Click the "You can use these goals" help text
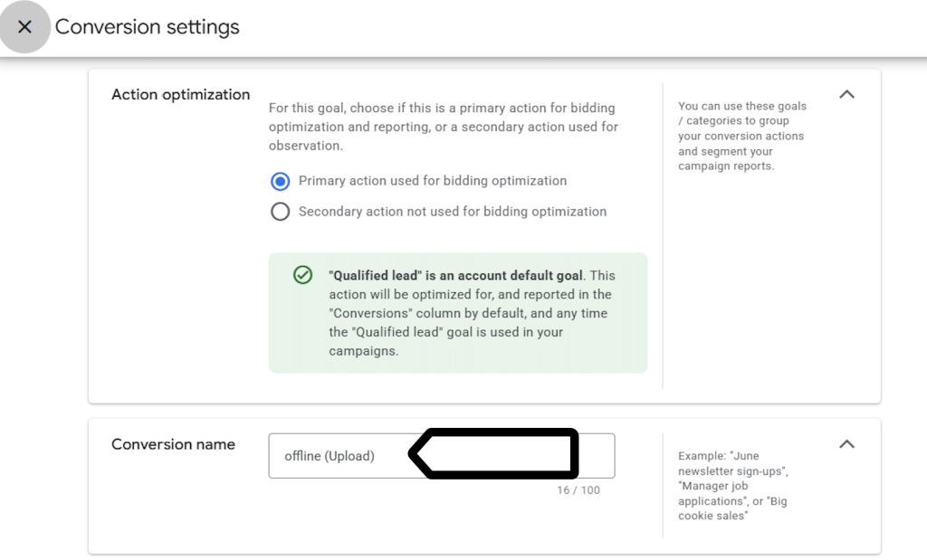The height and width of the screenshot is (560, 927). [742, 136]
